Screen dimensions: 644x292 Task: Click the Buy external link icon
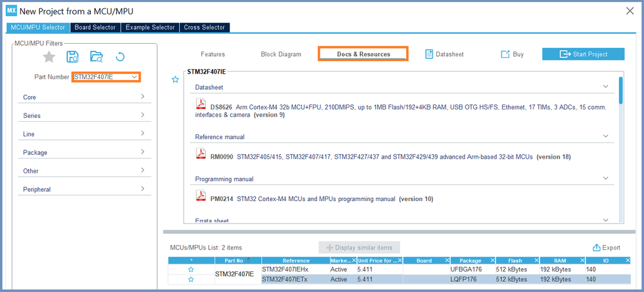pyautogui.click(x=505, y=54)
